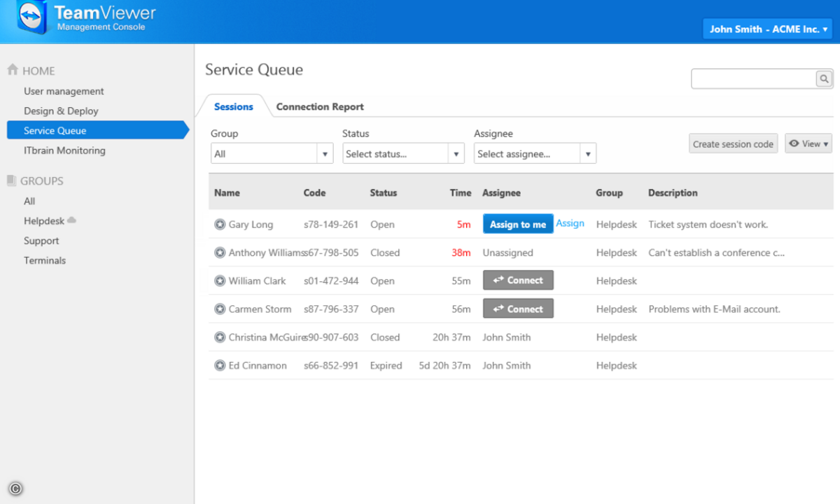840x504 pixels.
Task: Select the Support group in sidebar
Action: (x=41, y=241)
